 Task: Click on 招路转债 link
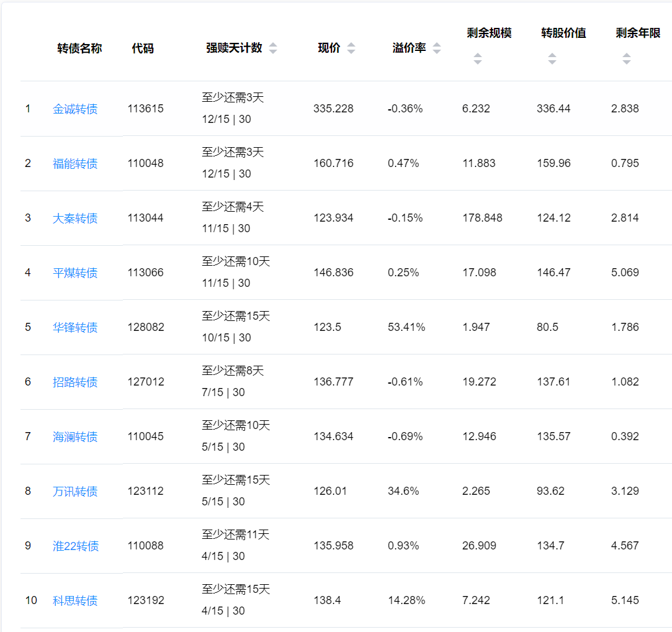coord(75,382)
